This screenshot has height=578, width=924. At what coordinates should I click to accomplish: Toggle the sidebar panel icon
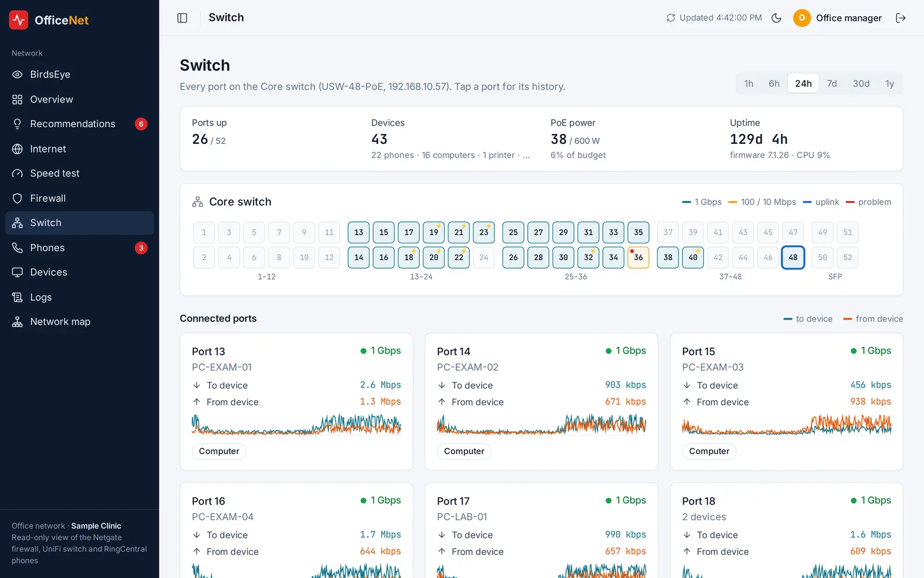pos(182,18)
